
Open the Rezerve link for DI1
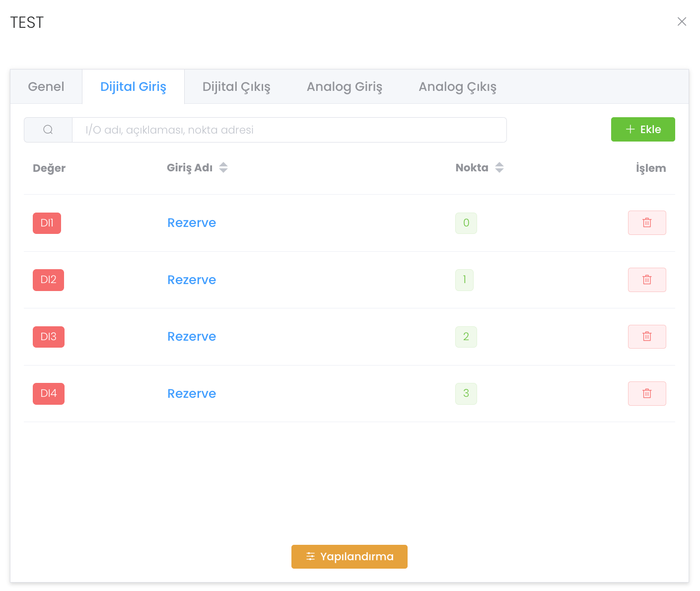192,223
